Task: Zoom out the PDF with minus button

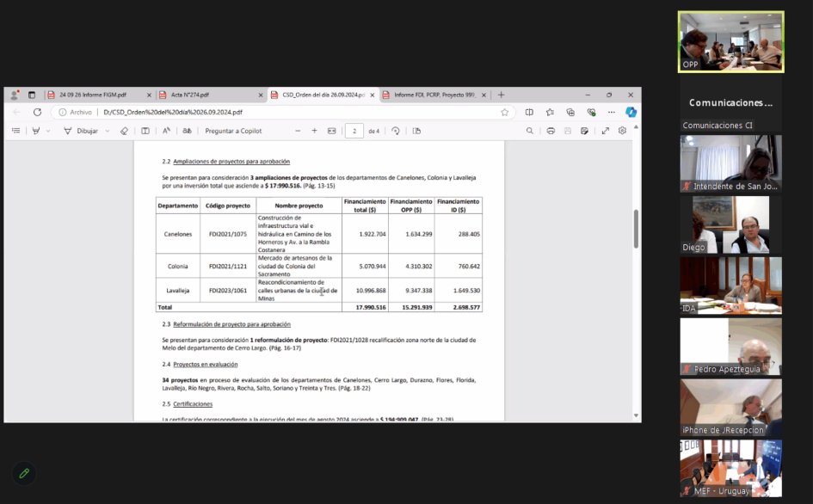Action: click(298, 132)
